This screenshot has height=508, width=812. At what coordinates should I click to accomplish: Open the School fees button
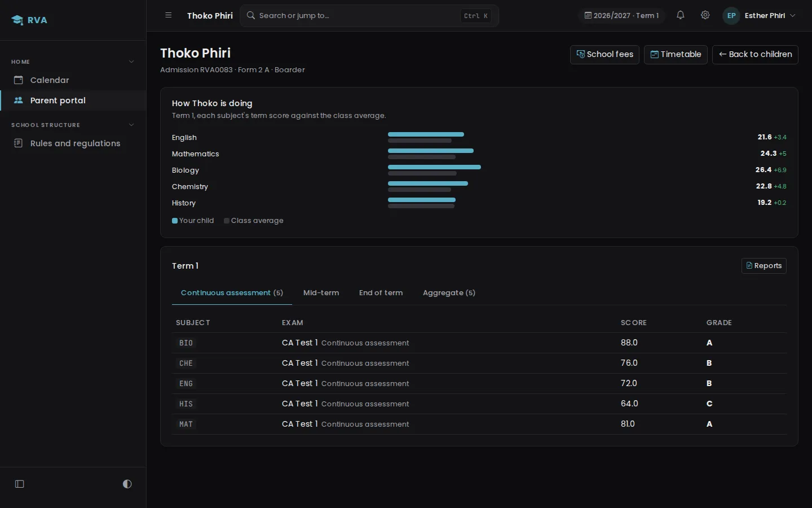(x=604, y=55)
